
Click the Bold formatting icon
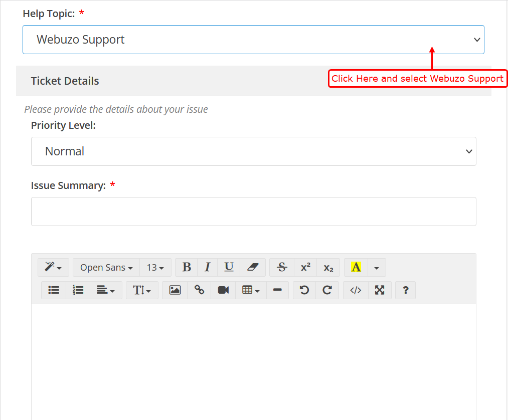pos(187,268)
